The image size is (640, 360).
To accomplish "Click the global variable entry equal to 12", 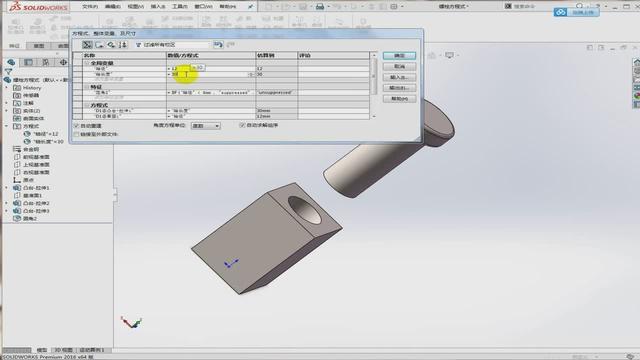I will pos(42,134).
